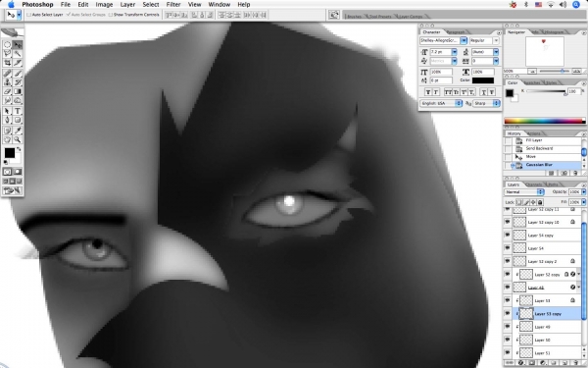Expand effects arrow on Layer 52 copy
588x368 pixels.
click(x=579, y=275)
